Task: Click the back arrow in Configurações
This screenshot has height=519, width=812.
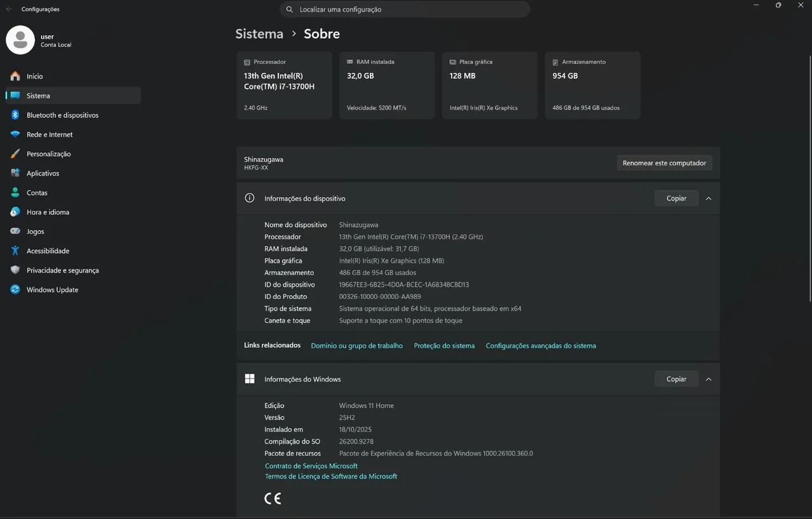Action: point(9,10)
